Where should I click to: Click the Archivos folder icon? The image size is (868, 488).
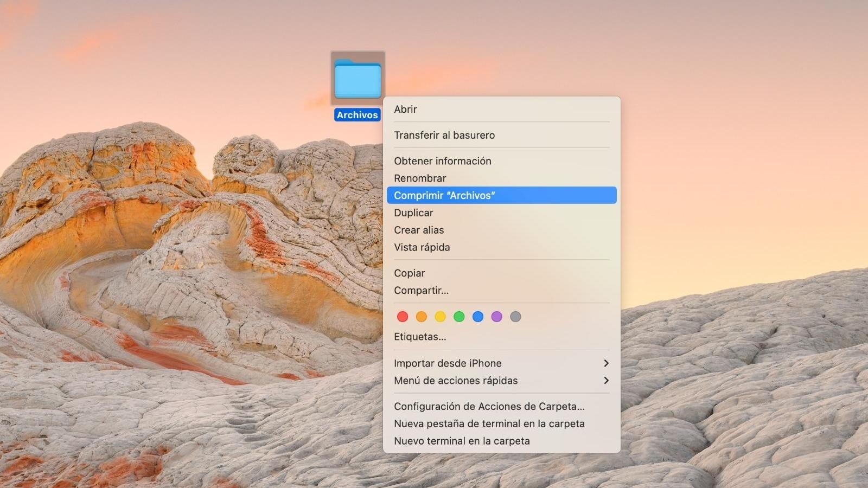coord(358,79)
